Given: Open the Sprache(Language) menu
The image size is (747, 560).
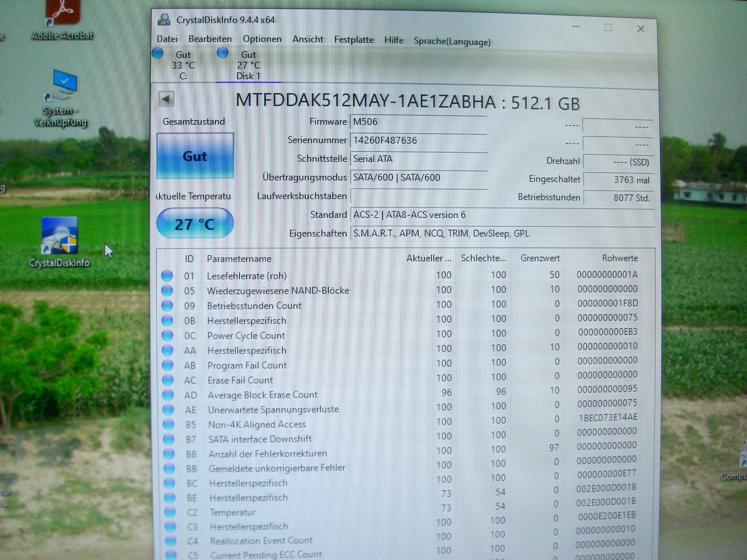Looking at the screenshot, I should click(452, 41).
